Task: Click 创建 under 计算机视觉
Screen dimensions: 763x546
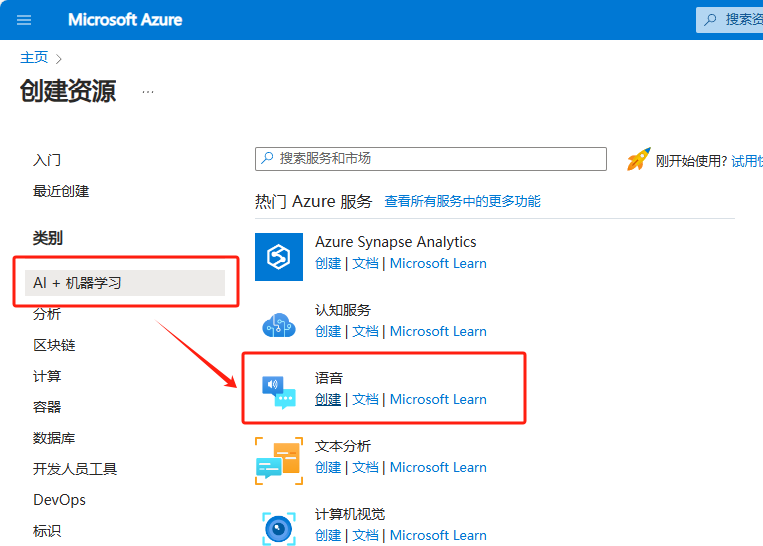Action: pyautogui.click(x=328, y=535)
